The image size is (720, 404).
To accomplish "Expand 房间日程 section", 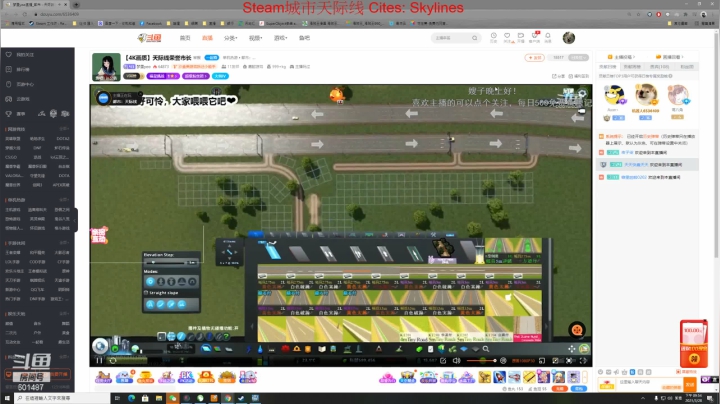I will (670, 57).
